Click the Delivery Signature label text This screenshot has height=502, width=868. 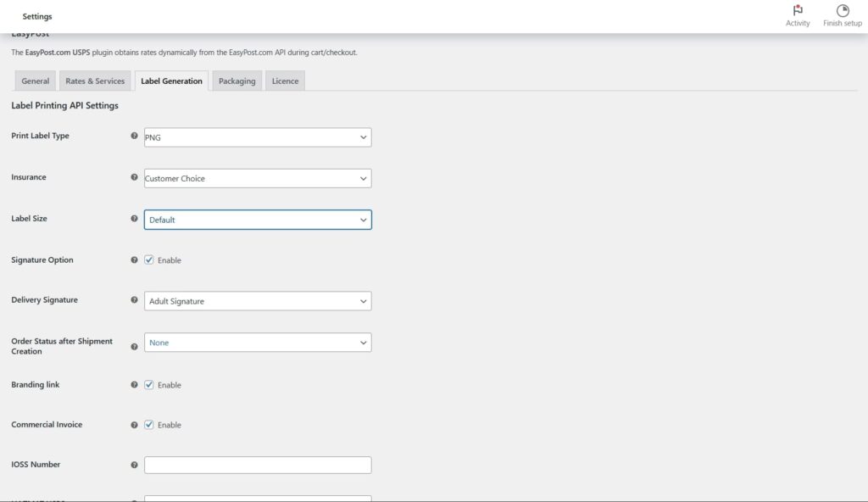[44, 300]
